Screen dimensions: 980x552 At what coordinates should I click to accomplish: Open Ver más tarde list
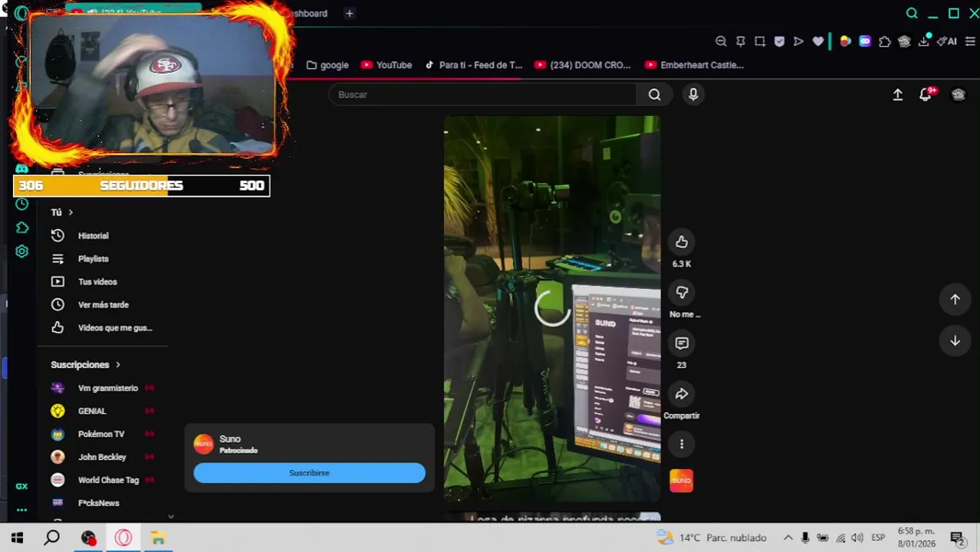103,304
